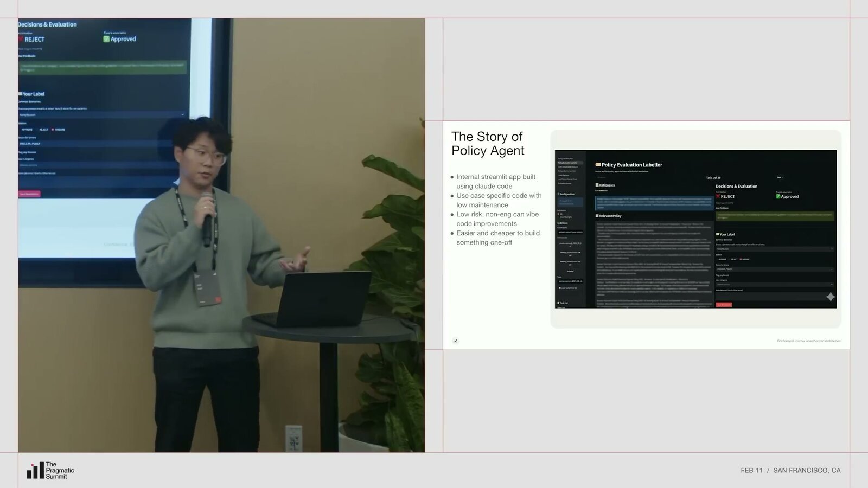Select APPROVE radio in slide screenshot
Viewport: 868px width, 488px height.
(722, 259)
